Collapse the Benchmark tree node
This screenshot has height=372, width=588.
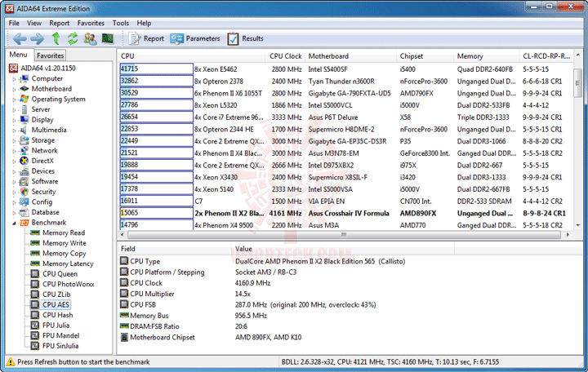pos(14,223)
